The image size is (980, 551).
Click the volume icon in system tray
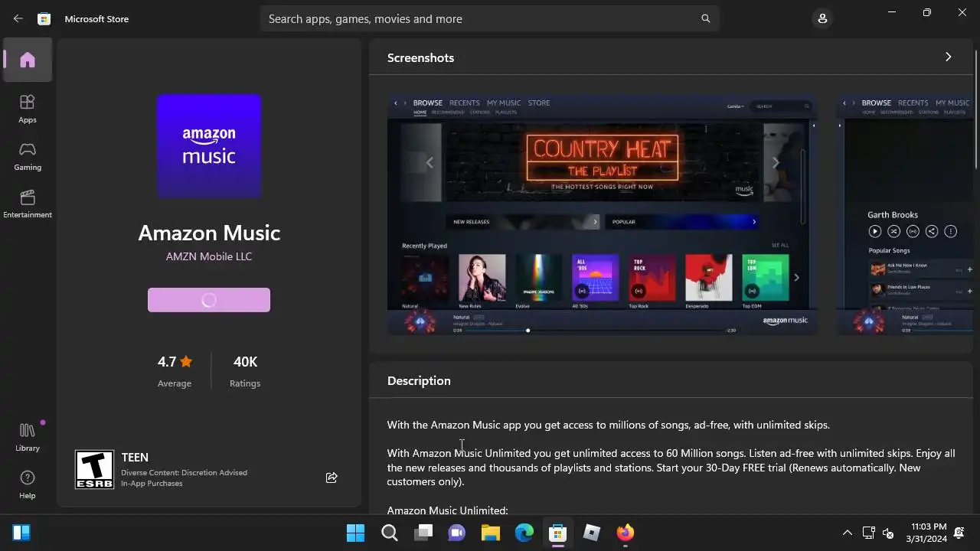888,533
